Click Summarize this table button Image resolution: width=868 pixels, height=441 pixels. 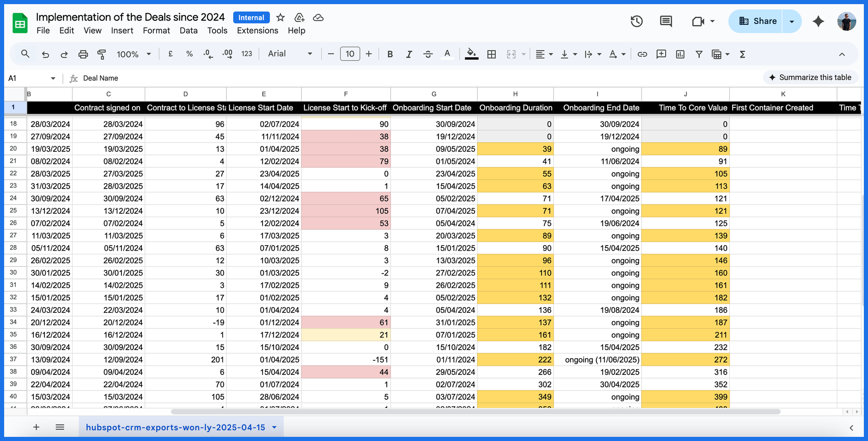point(810,78)
